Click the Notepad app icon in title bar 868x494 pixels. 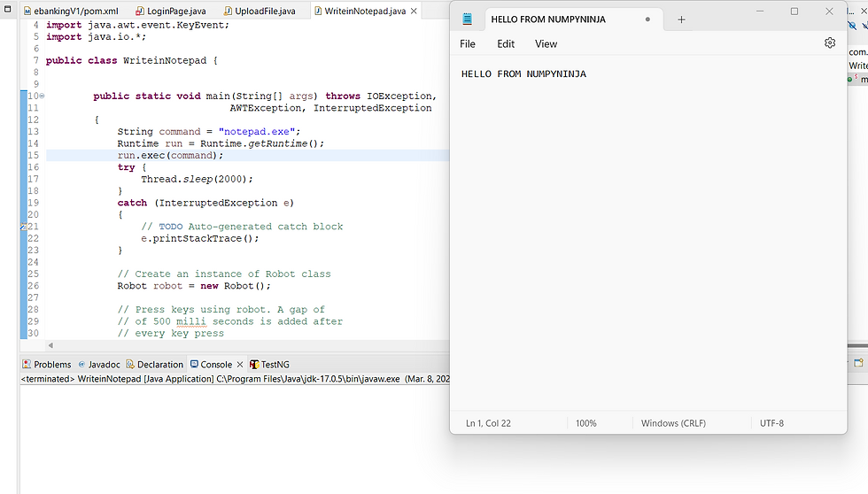(x=468, y=19)
